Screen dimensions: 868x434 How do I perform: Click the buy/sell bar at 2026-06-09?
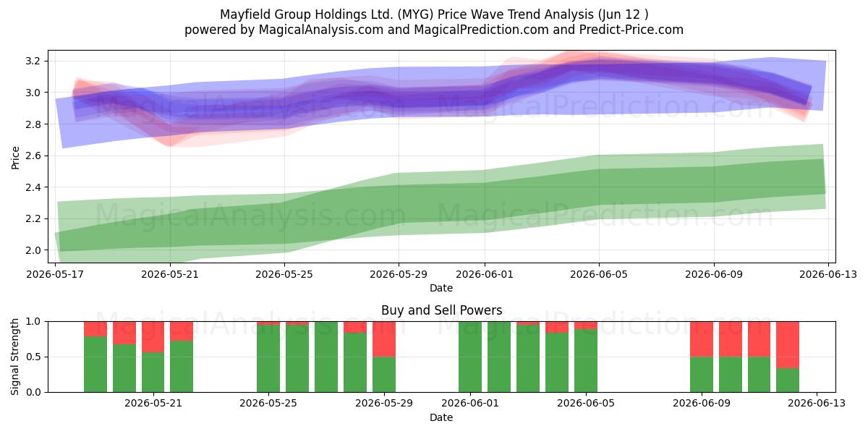click(701, 357)
